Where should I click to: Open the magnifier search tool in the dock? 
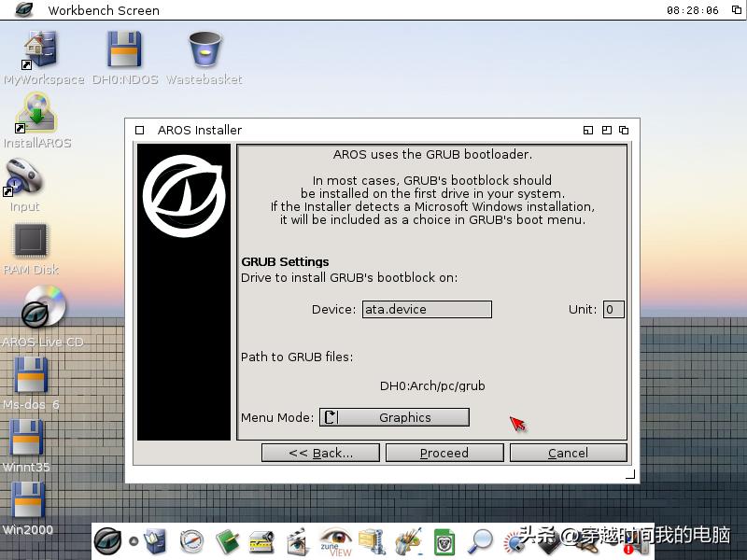tap(481, 541)
